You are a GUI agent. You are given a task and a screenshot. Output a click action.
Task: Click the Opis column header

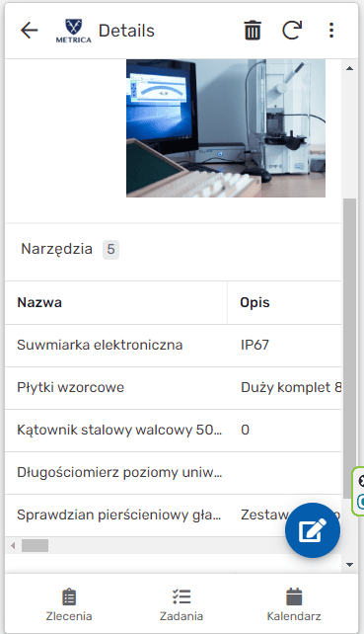284,302
